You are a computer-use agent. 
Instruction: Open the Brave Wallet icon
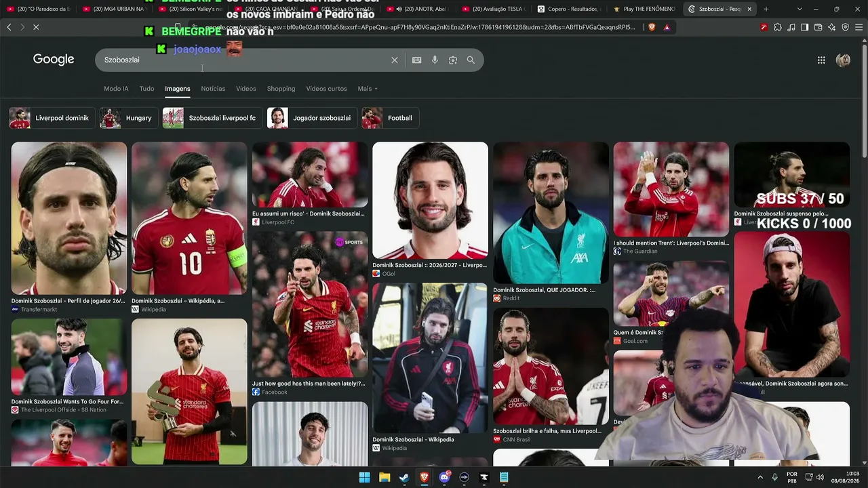pyautogui.click(x=818, y=27)
